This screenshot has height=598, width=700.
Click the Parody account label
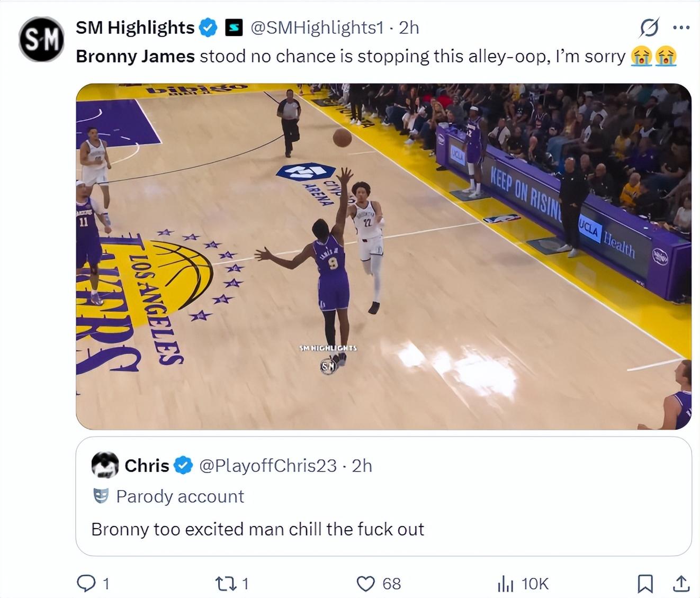[x=180, y=496]
